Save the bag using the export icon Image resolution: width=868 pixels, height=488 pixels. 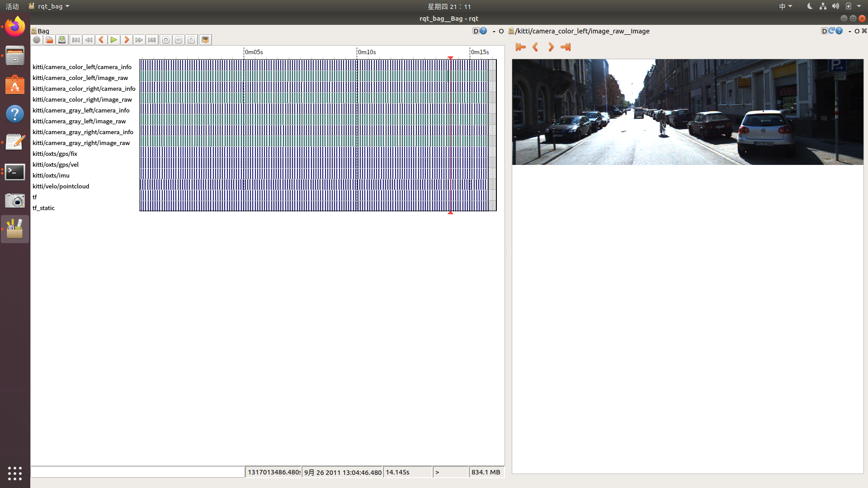tap(61, 40)
